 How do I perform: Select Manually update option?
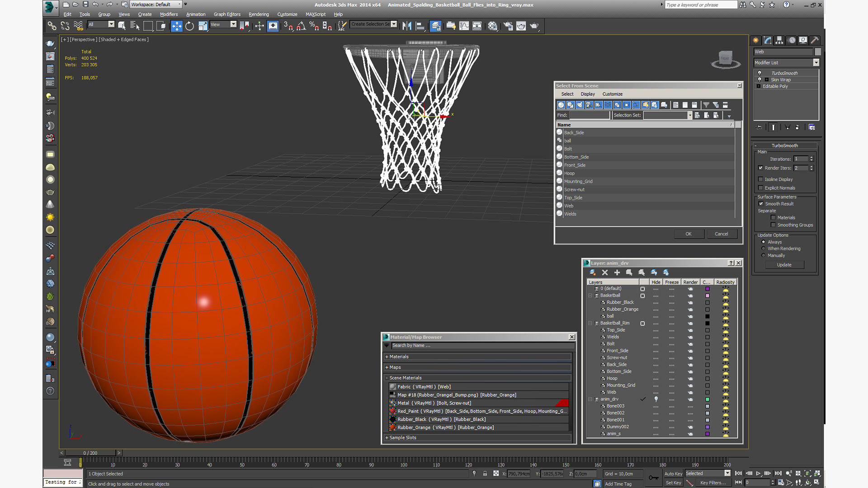[x=764, y=255]
